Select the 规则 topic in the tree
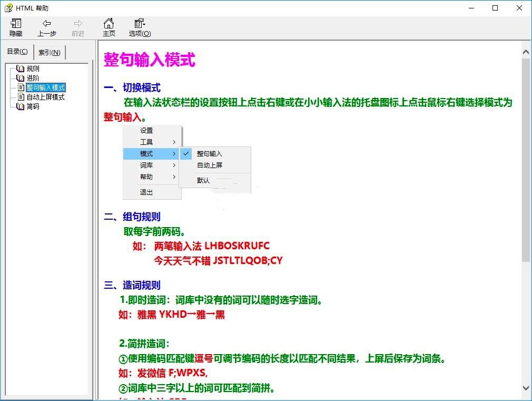 pos(33,69)
